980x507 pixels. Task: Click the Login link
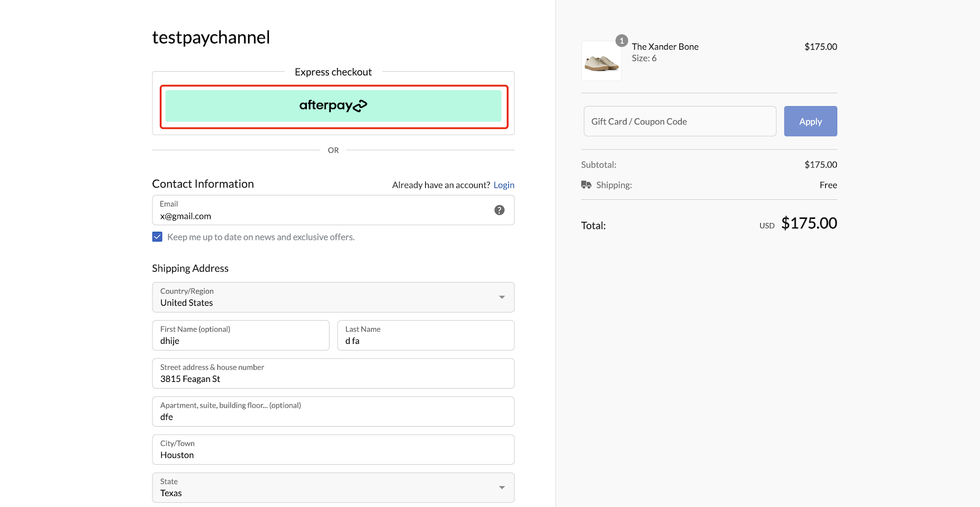coord(504,185)
